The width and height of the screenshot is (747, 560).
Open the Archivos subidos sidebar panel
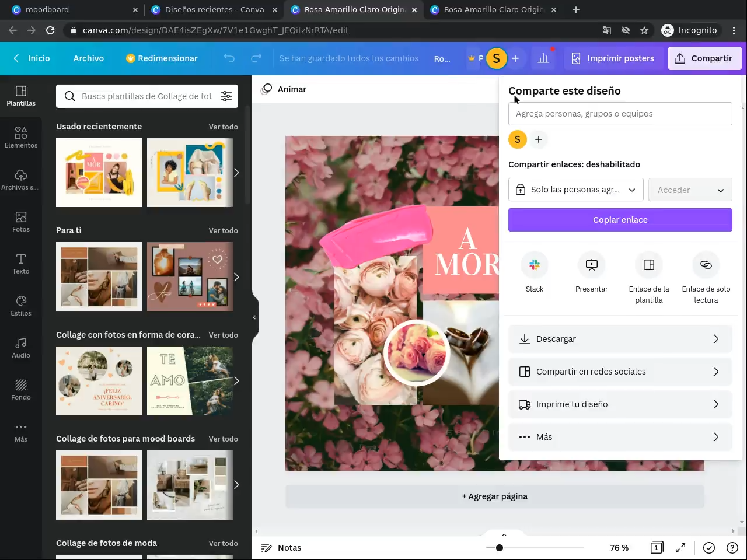(x=21, y=180)
